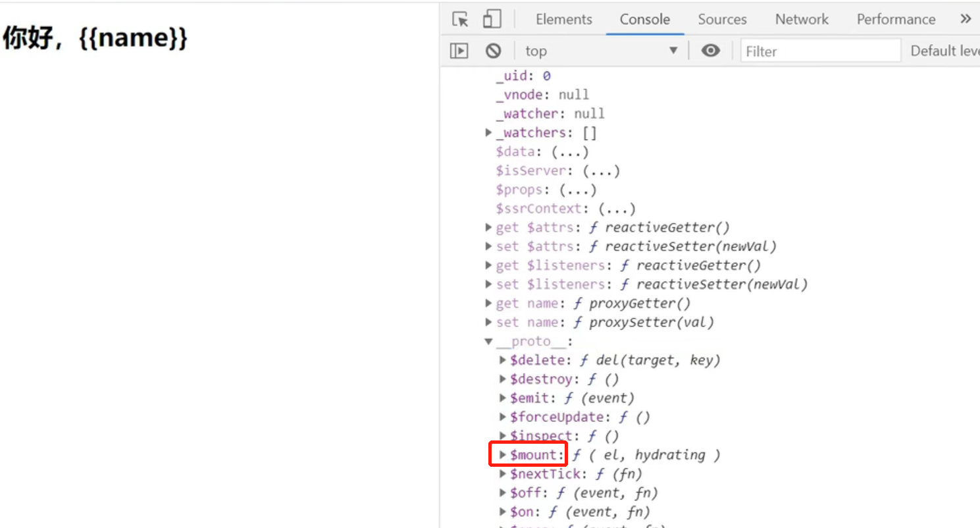Switch to the Network tab

(x=802, y=19)
